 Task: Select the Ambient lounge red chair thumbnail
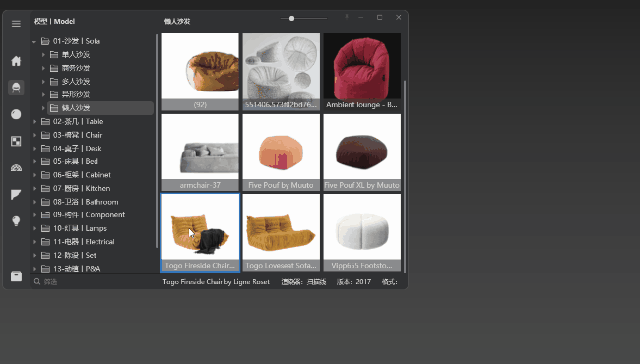click(362, 72)
